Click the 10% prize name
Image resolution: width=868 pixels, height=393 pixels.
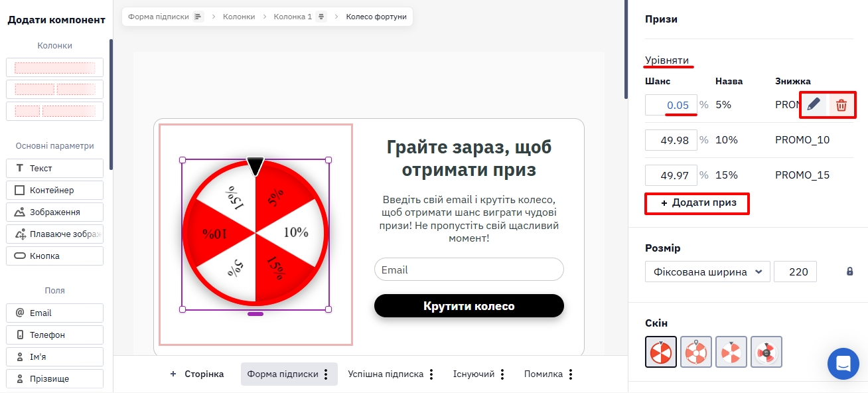(727, 140)
